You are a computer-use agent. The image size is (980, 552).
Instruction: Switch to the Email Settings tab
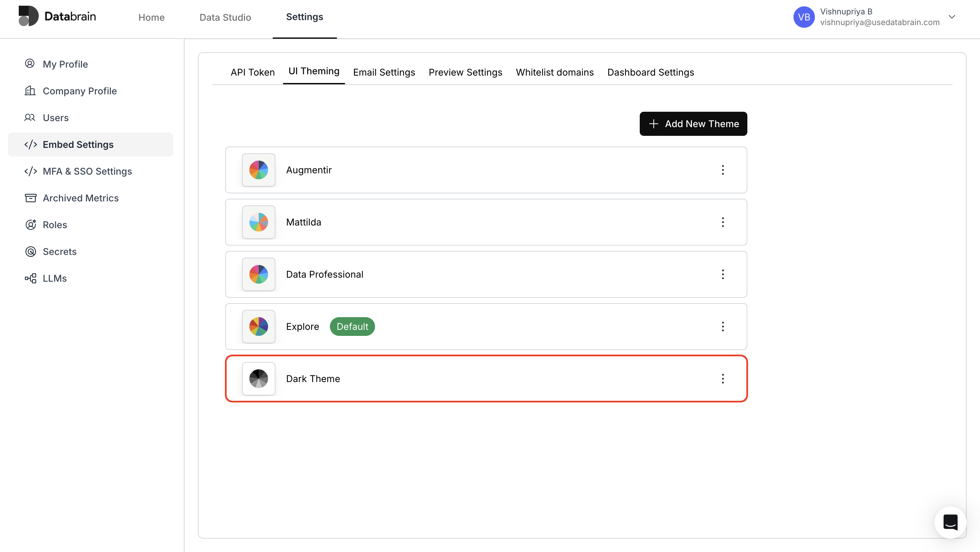tap(384, 72)
